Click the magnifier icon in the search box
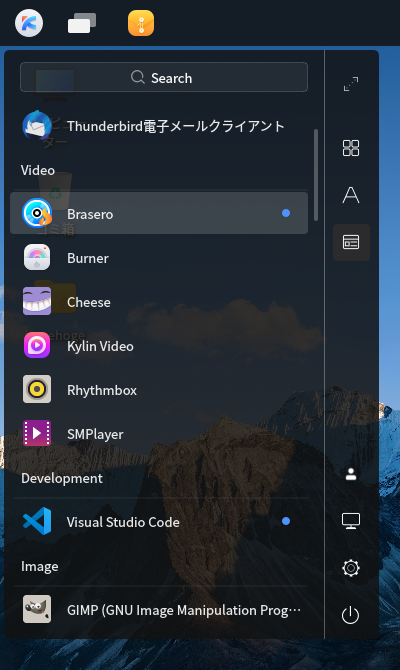Image resolution: width=400 pixels, height=670 pixels. click(x=138, y=77)
